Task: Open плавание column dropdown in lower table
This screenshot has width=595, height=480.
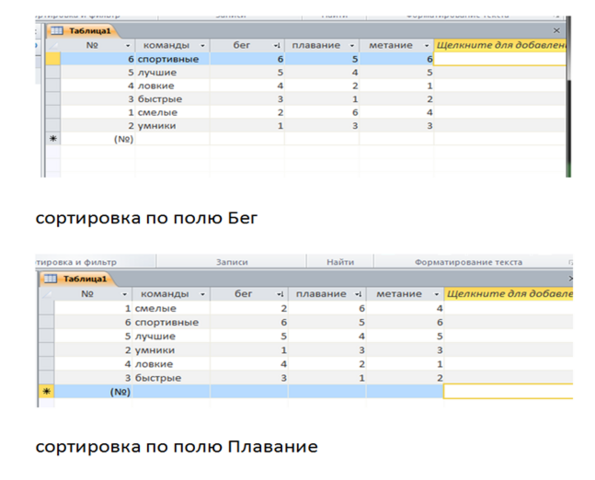Action: [x=358, y=294]
